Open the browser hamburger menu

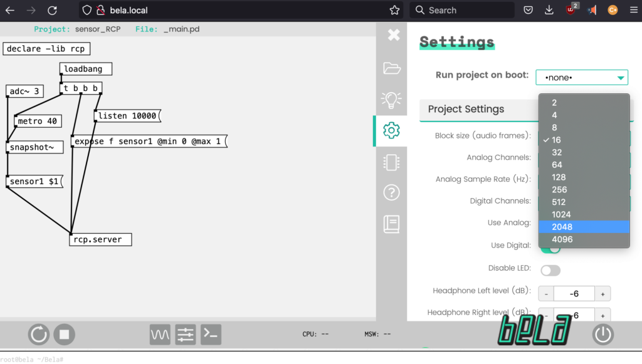[633, 10]
